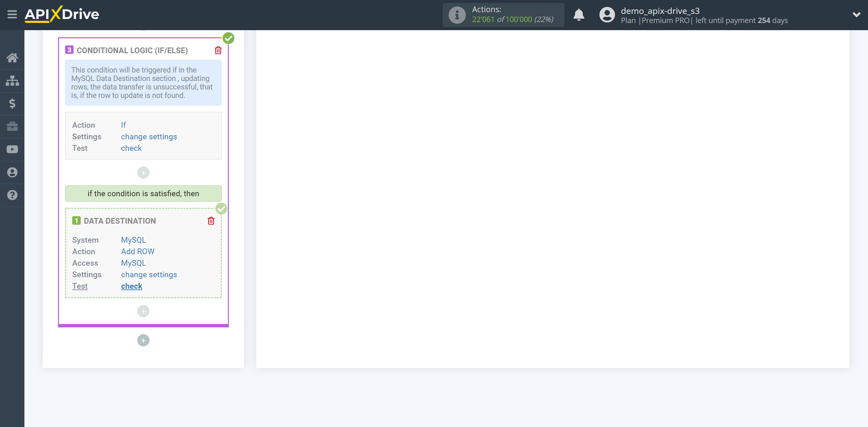The width and height of the screenshot is (868, 427).
Task: Toggle the hamburger menu at top left
Action: click(x=12, y=14)
